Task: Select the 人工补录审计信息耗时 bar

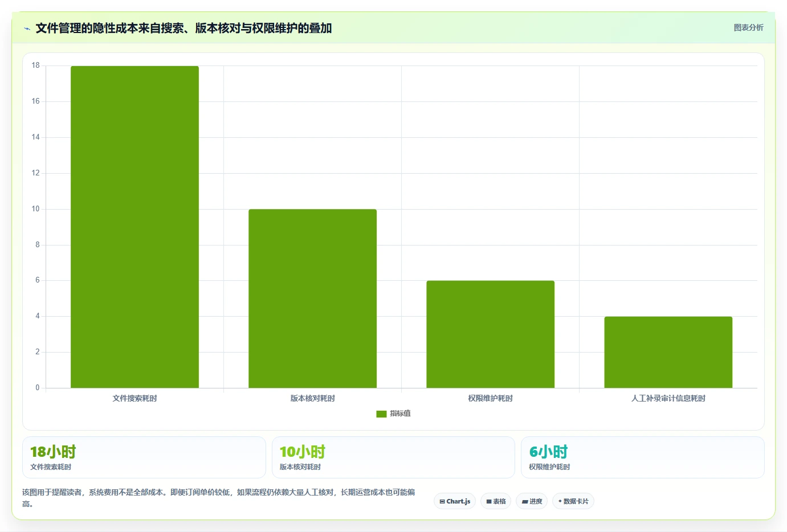Action: (x=668, y=352)
